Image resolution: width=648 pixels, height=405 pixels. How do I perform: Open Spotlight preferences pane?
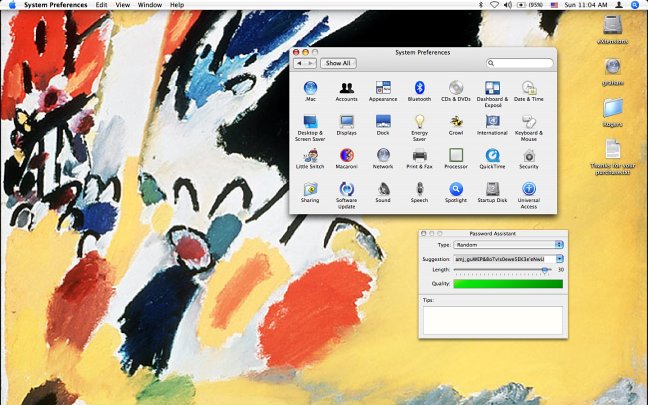(456, 193)
